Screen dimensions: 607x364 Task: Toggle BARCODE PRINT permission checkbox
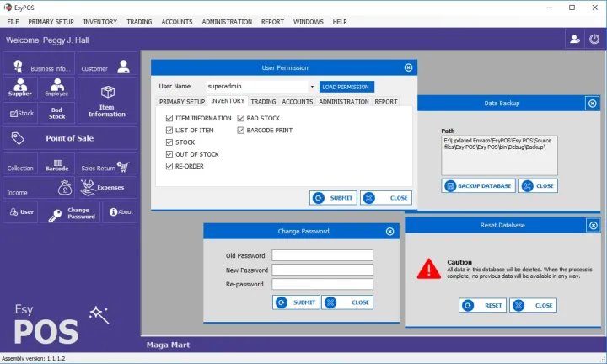point(241,131)
